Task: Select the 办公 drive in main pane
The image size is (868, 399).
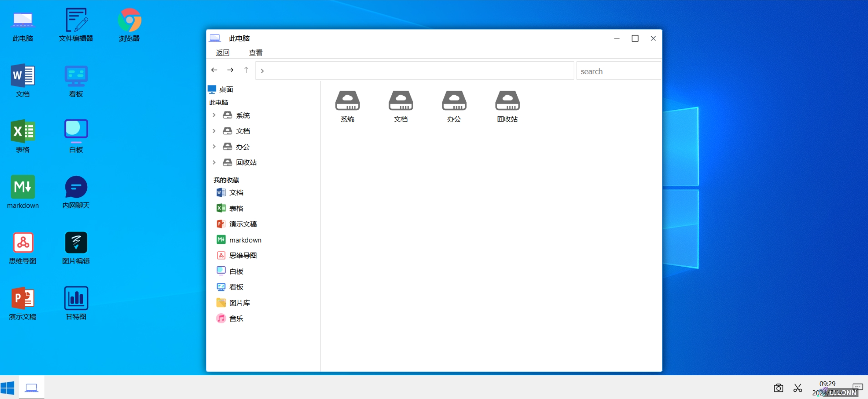Action: tap(454, 106)
